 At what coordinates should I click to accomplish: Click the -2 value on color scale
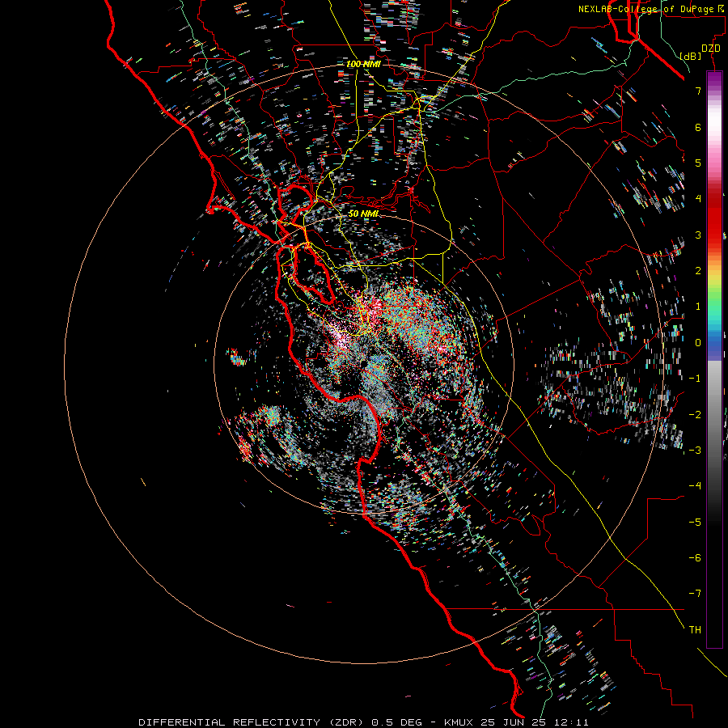[695, 415]
